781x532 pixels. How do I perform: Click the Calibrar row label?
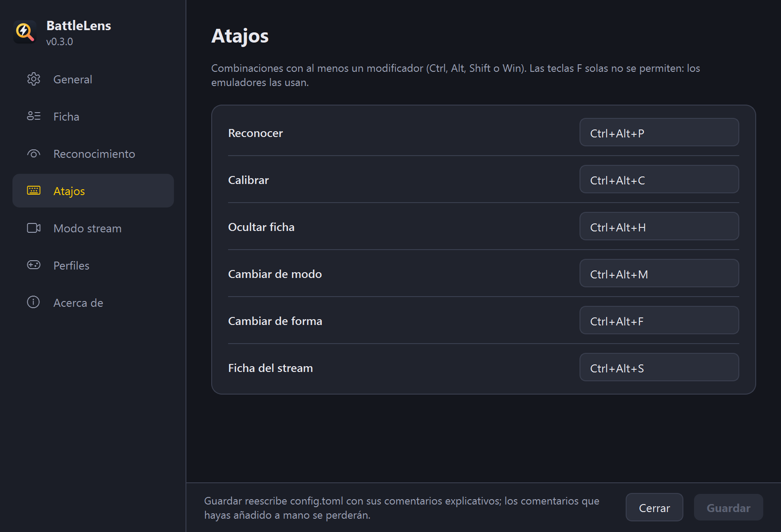[x=248, y=180]
